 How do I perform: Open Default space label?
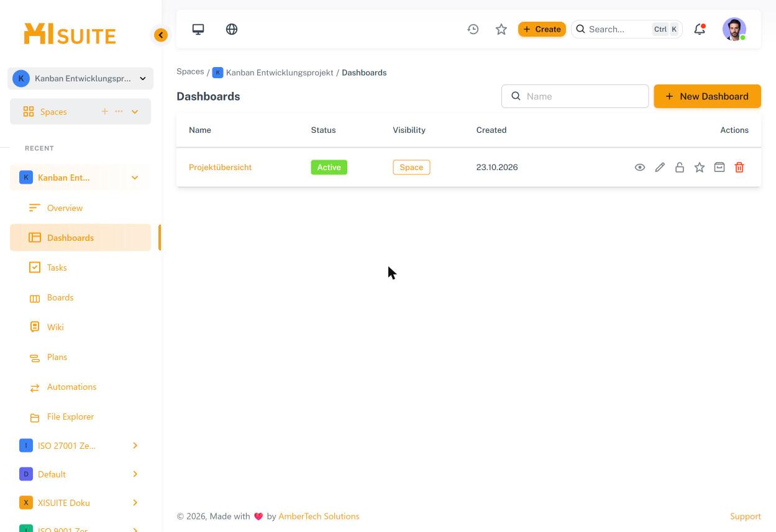click(x=52, y=474)
